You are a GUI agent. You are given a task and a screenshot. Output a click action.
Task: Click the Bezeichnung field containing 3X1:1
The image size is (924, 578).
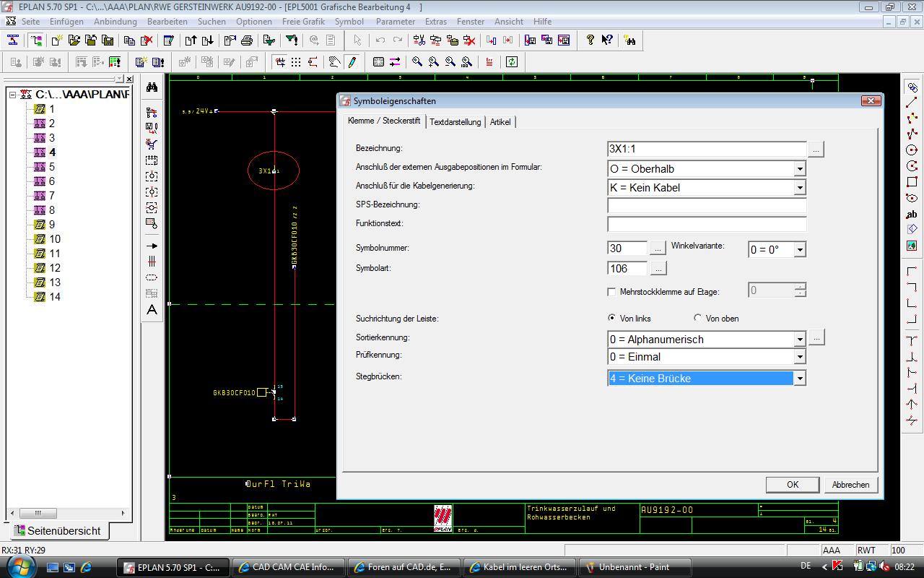click(707, 150)
